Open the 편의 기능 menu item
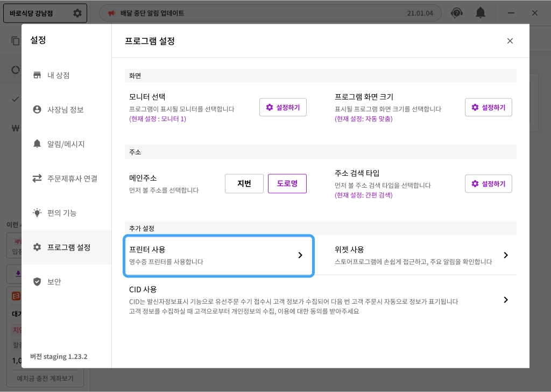The image size is (551, 392). [x=62, y=213]
